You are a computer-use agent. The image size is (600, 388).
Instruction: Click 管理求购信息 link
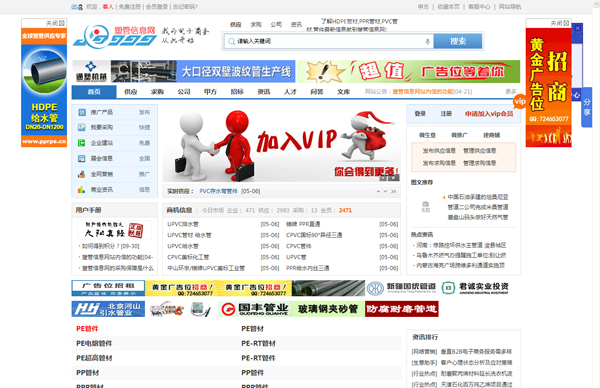[x=479, y=163]
